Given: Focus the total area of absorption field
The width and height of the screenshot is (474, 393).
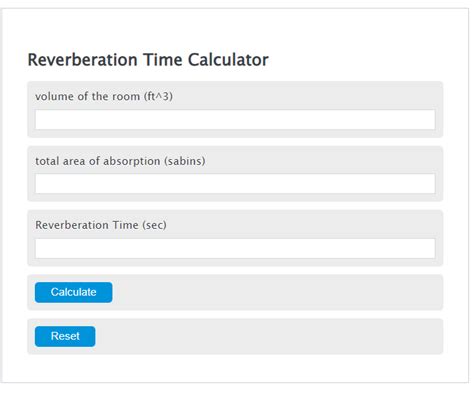Looking at the screenshot, I should pos(235,183).
